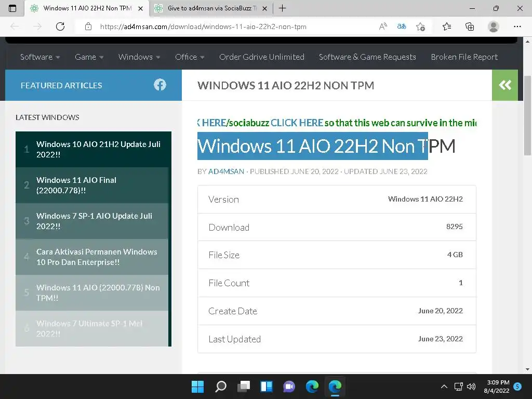This screenshot has height=399, width=532.
Task: Open Windows 10 AIO 21H2 Update Juli article
Action: pos(98,149)
